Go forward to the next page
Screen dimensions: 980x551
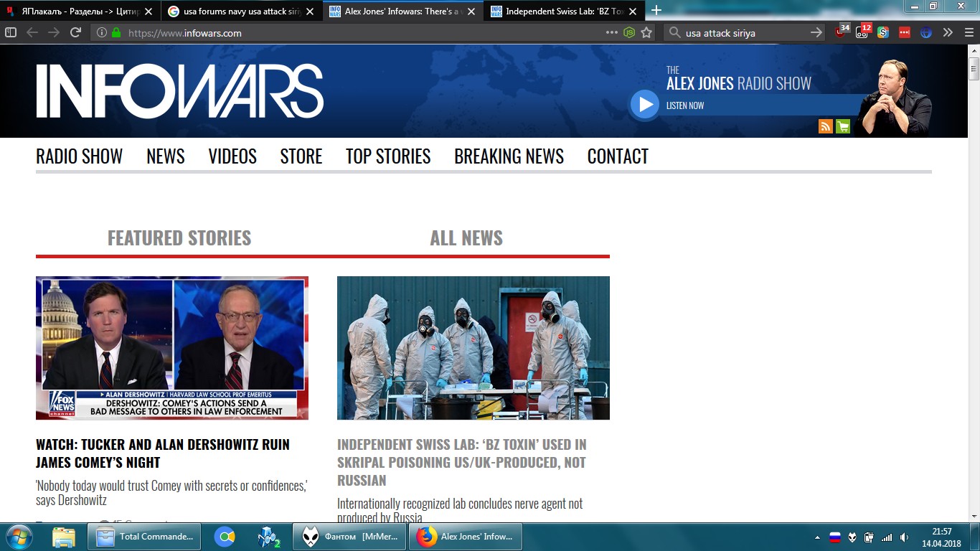(54, 32)
